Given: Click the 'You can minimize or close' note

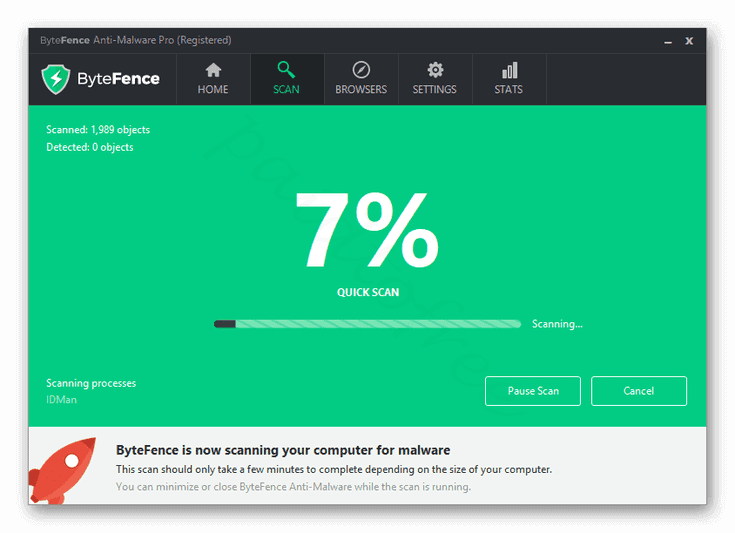Looking at the screenshot, I should (x=293, y=487).
